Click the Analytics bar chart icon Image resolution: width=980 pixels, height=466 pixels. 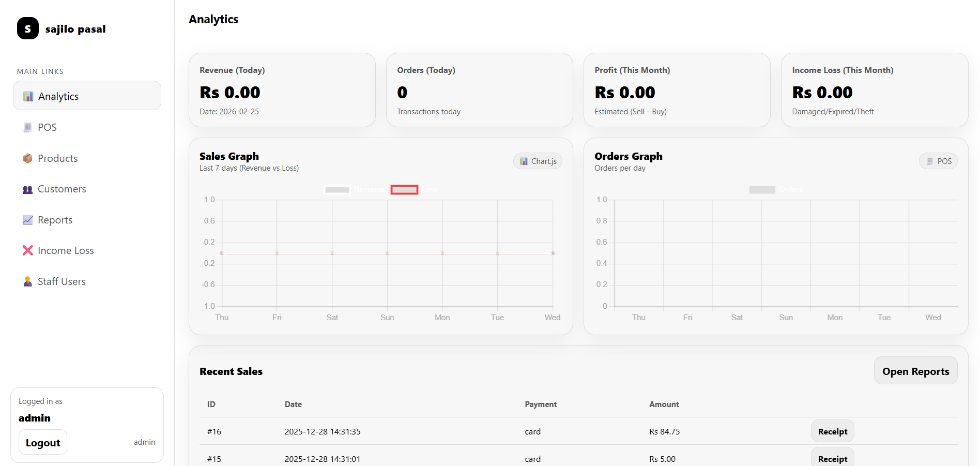28,96
